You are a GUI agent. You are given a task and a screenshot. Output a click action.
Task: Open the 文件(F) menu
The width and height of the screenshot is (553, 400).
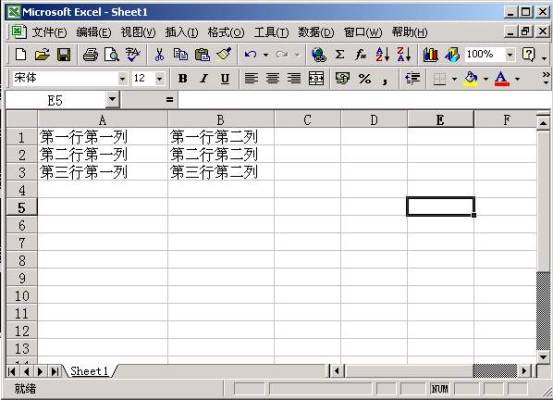tap(49, 32)
